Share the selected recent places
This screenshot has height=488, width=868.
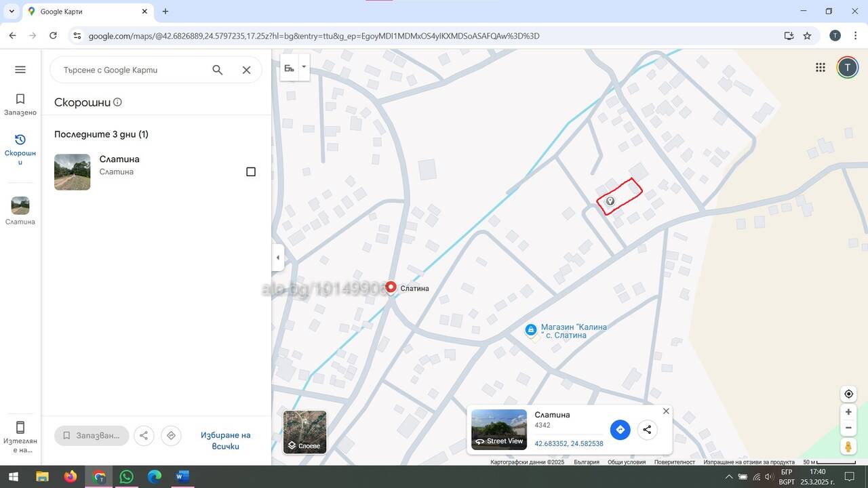point(144,435)
